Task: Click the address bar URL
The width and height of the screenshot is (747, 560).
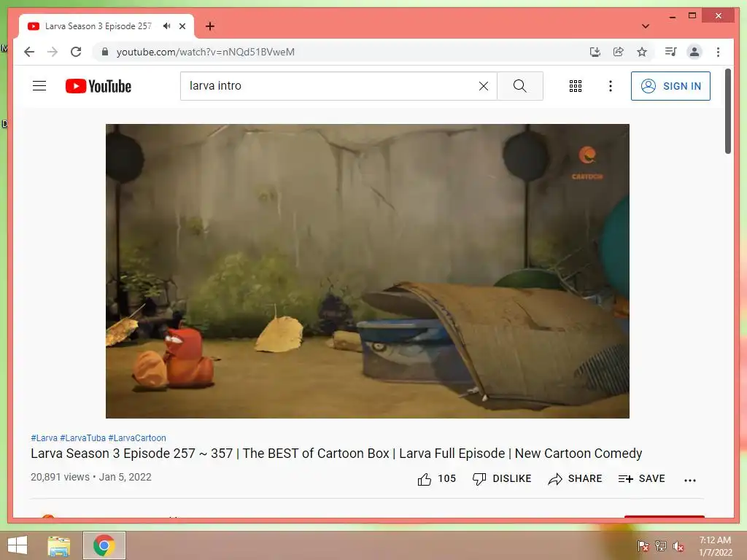Action: [205, 52]
